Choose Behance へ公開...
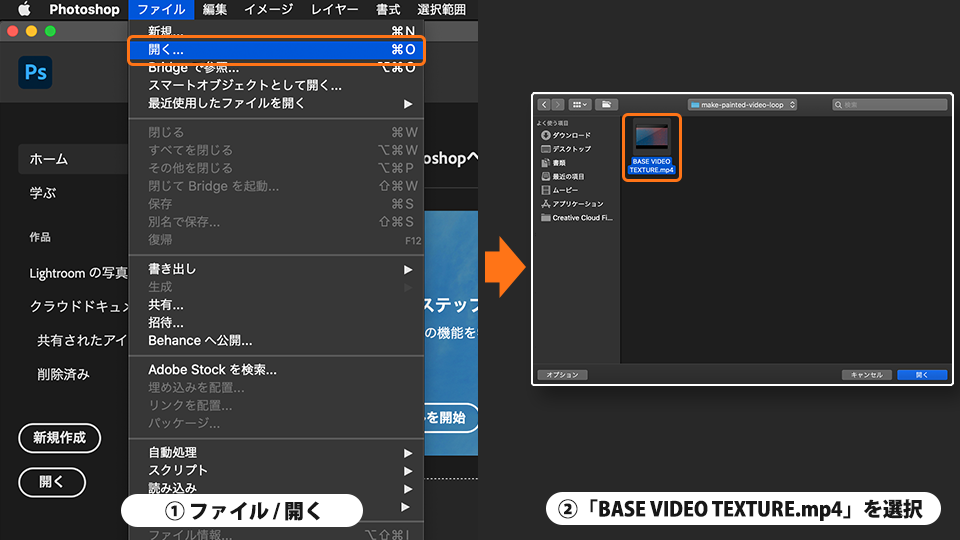 (x=276, y=340)
